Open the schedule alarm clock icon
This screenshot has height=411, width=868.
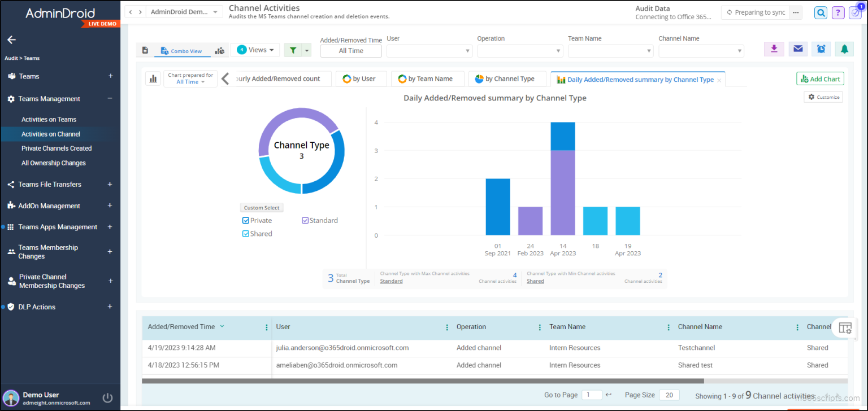click(821, 49)
